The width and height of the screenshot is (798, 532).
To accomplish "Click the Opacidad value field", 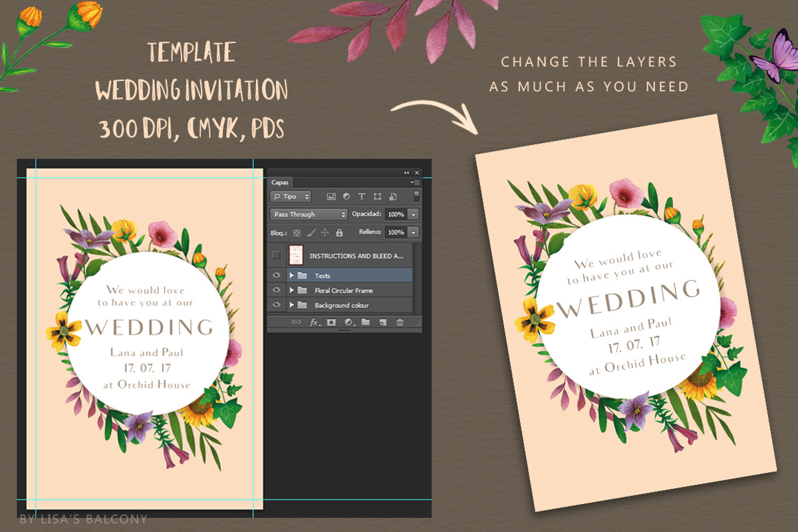I will [x=396, y=215].
